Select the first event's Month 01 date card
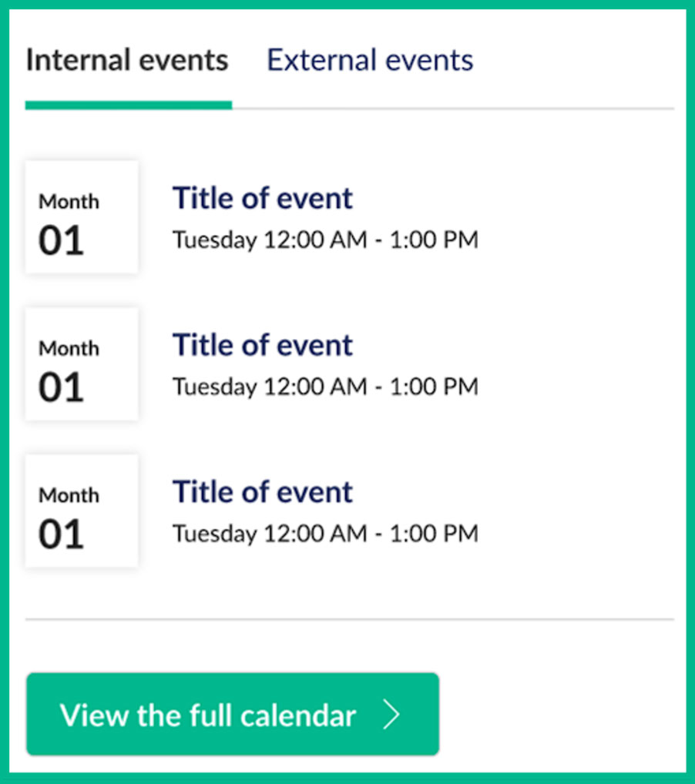The width and height of the screenshot is (695, 784). pyautogui.click(x=82, y=217)
